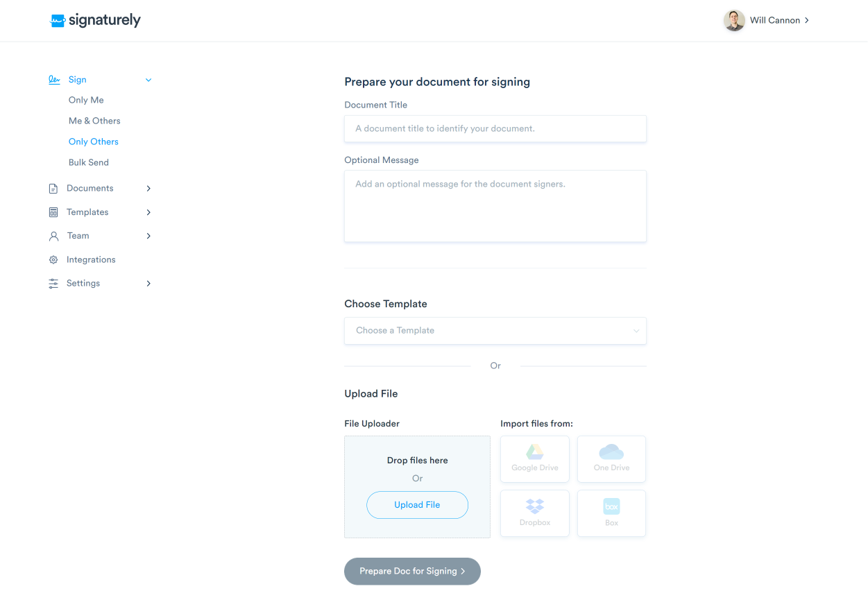Click the Settings sliders icon
Screen dimensions: 868x609
coord(53,284)
